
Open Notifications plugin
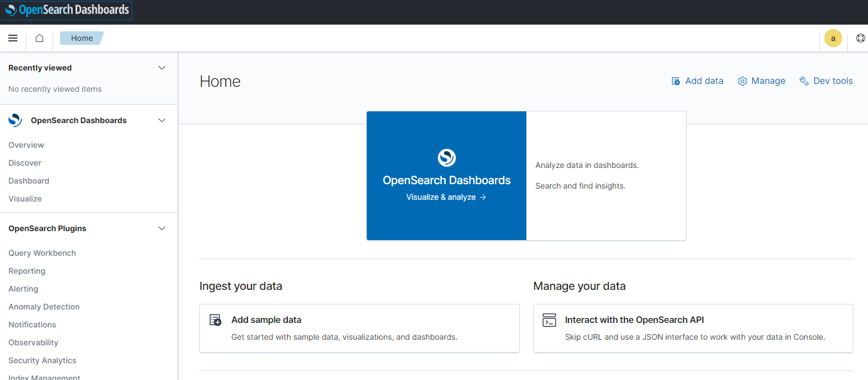coord(32,325)
